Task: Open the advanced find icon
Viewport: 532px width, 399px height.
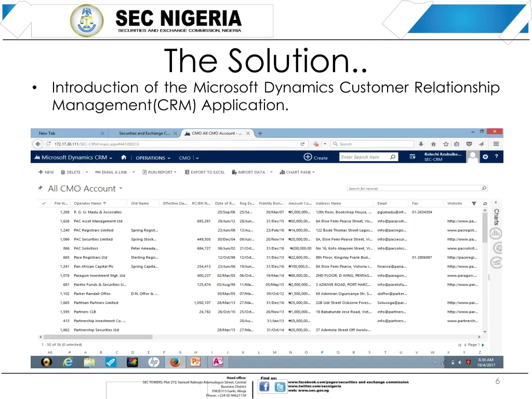Action: pyautogui.click(x=413, y=157)
